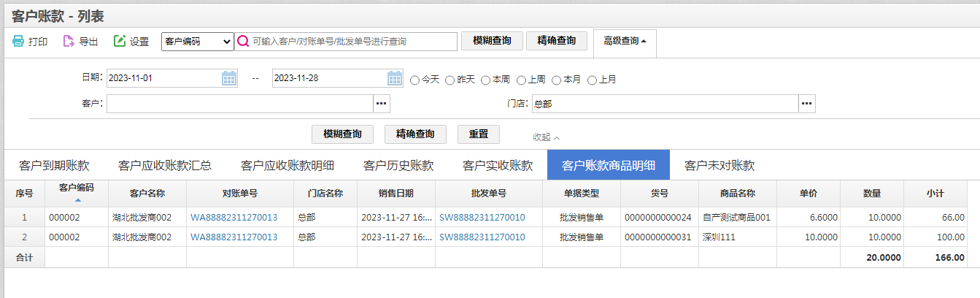Viewport: 980px width, 298px height.
Task: Switch to the 客户历史账款 tab
Action: click(x=398, y=165)
